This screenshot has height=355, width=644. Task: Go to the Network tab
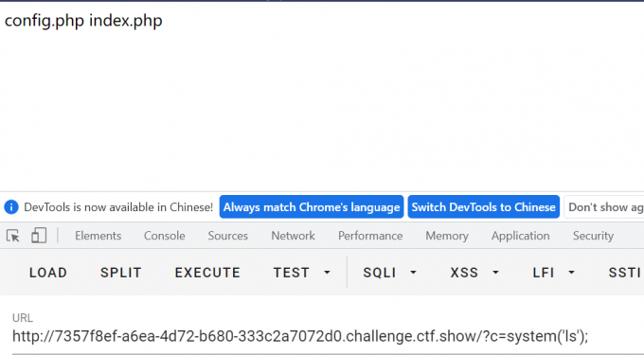pos(293,236)
